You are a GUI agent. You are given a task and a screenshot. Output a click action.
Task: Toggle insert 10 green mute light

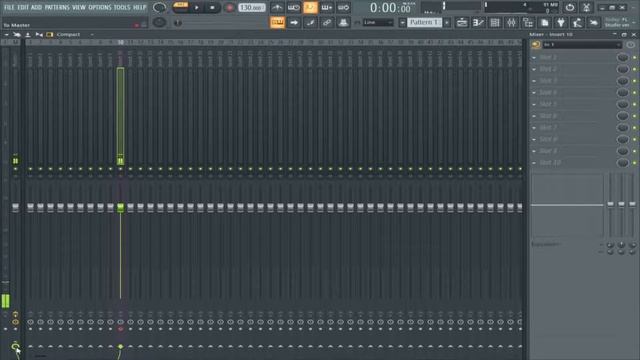point(120,169)
